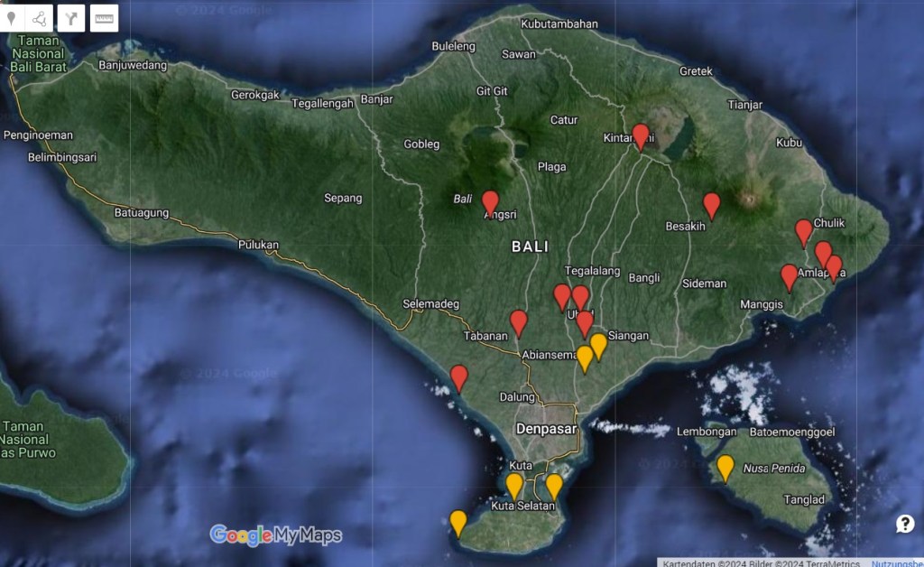Open the Nutzungsbedingungen terms link

click(x=897, y=562)
